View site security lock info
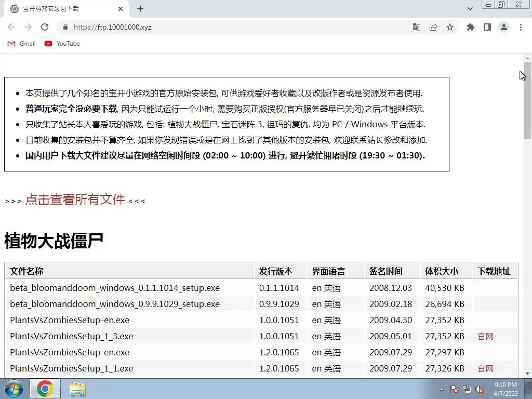This screenshot has height=399, width=532. 65,27
